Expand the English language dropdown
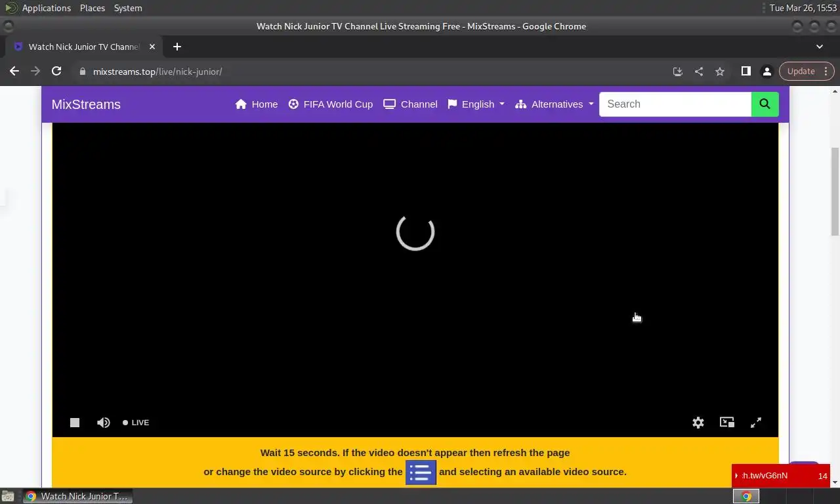The image size is (840, 504). click(x=476, y=104)
